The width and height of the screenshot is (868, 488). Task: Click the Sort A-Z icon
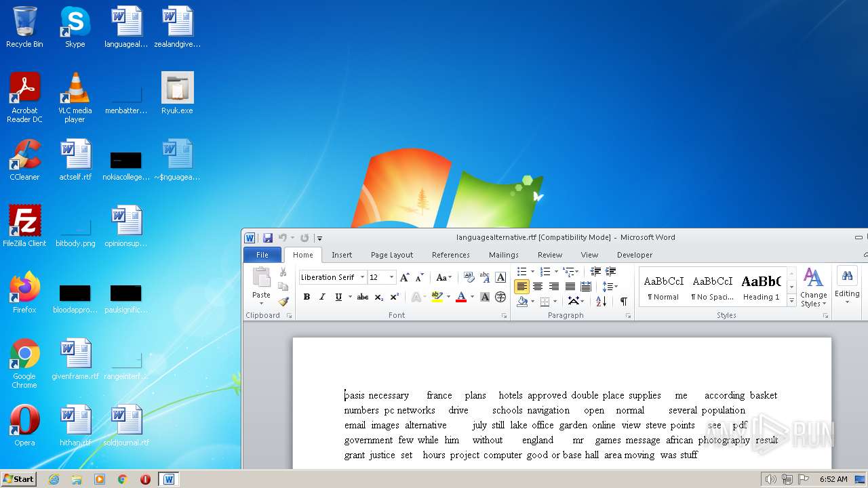coord(601,301)
